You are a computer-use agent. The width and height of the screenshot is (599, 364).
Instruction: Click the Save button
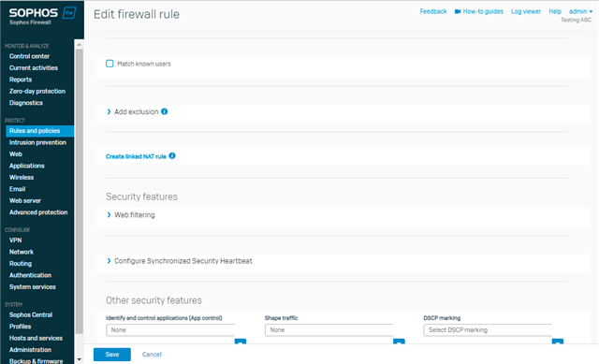[x=112, y=355]
